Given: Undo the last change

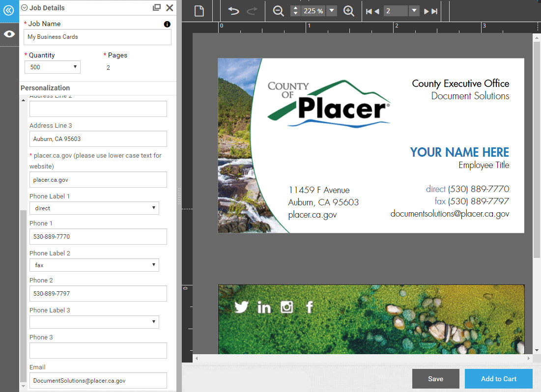Looking at the screenshot, I should click(x=233, y=11).
